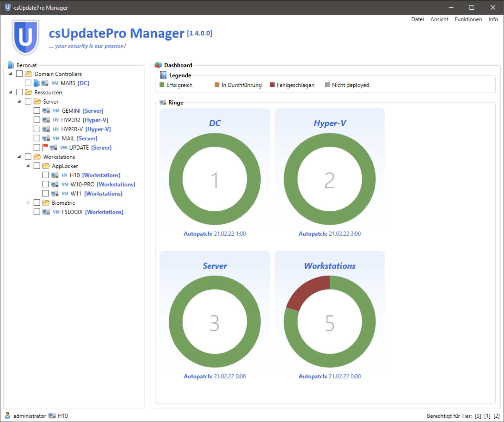This screenshot has width=504, height=422.
Task: Click the administrator user icon in status bar
Action: click(x=7, y=415)
